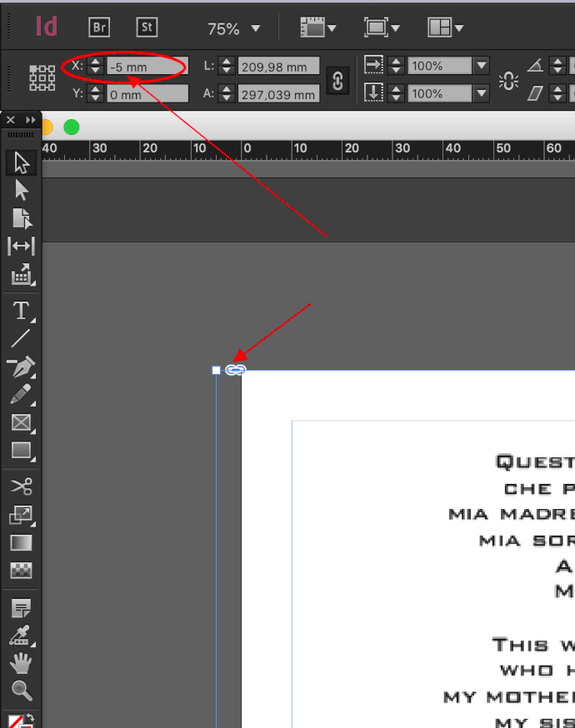This screenshot has width=575, height=728.
Task: Select the Type tool
Action: click(x=22, y=311)
